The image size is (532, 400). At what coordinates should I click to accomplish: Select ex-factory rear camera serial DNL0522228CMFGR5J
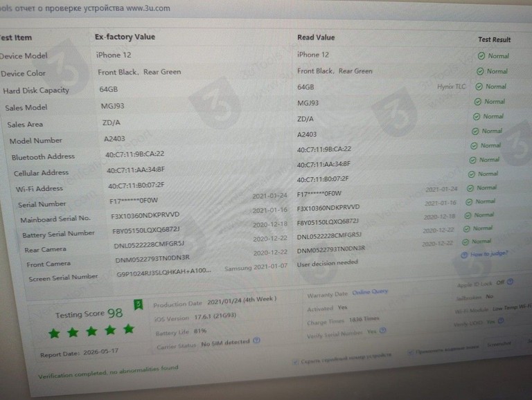tap(149, 244)
